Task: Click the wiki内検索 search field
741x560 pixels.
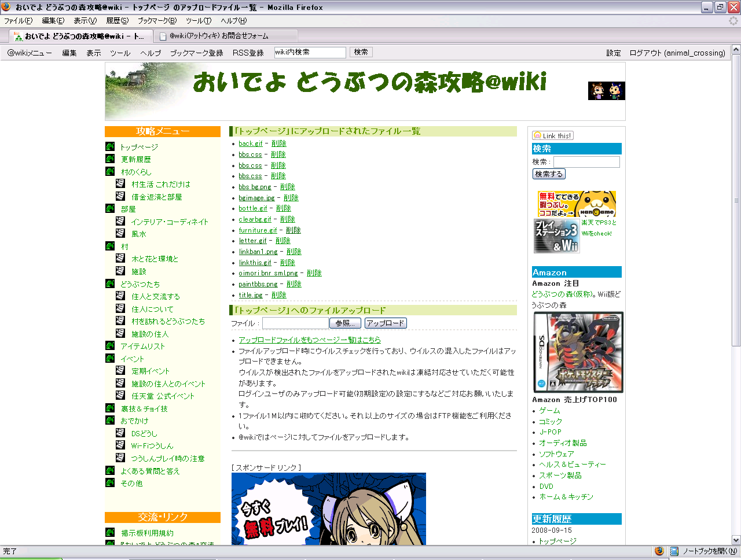Action: [x=310, y=53]
